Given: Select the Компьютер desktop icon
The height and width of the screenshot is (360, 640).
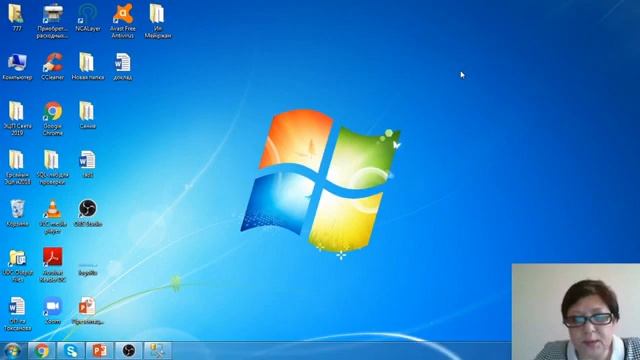Looking at the screenshot, I should click(17, 66).
